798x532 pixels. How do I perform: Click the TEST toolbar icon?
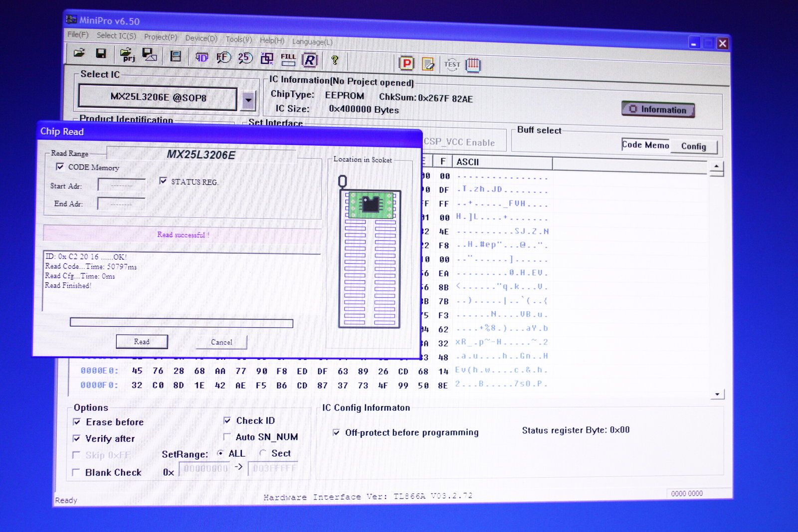(x=452, y=64)
